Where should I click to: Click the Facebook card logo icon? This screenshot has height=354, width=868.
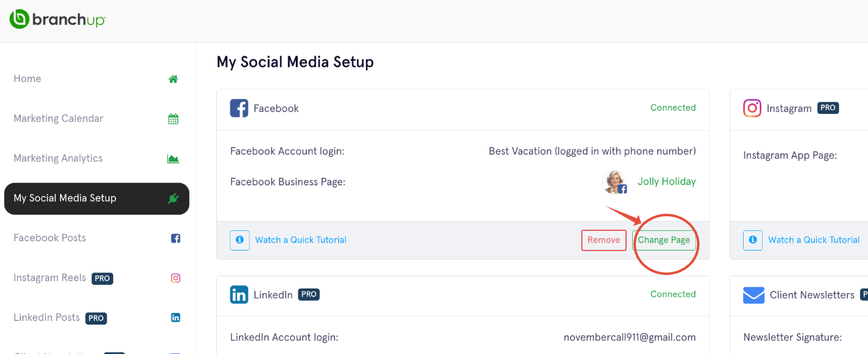pos(239,108)
